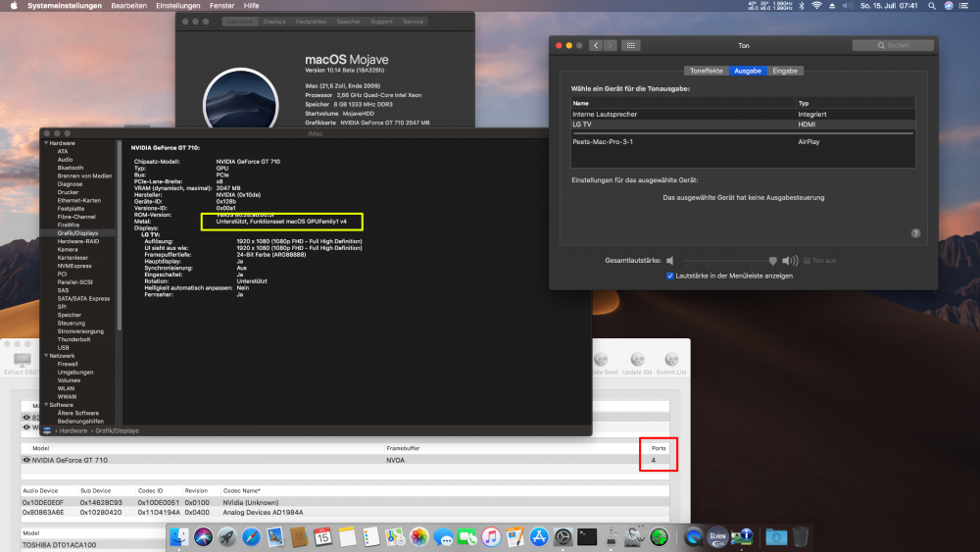Show all preferences grid button in Ton window
Viewport: 980px width, 552px height.
coord(630,46)
